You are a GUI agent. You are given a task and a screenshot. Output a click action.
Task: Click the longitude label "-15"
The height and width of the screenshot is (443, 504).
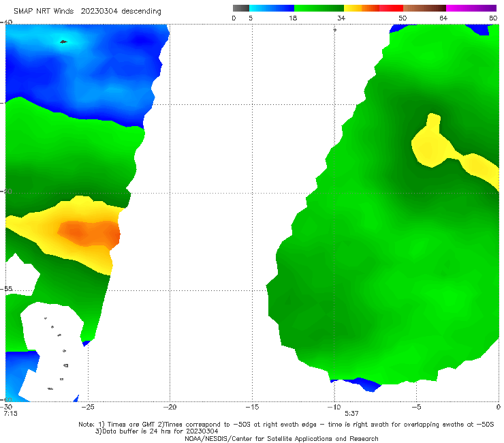(252, 407)
